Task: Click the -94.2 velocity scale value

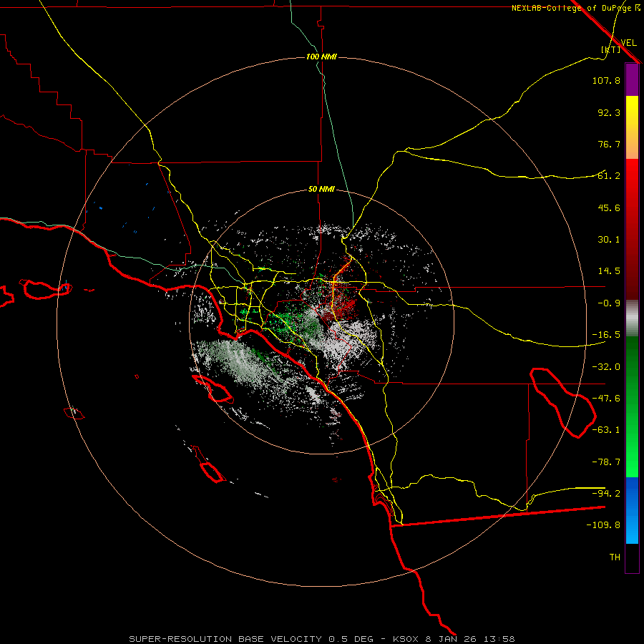Action: (606, 494)
